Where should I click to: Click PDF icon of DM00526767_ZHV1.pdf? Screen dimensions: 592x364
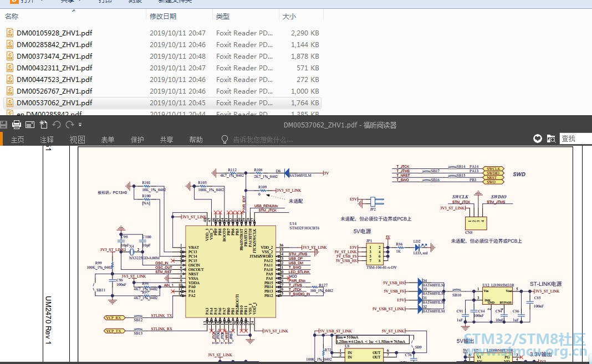click(10, 91)
